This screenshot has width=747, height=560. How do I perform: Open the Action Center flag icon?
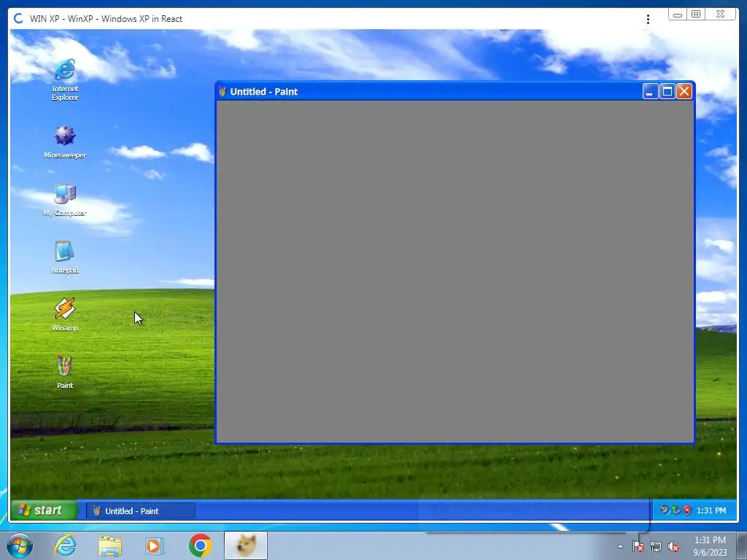pos(638,547)
